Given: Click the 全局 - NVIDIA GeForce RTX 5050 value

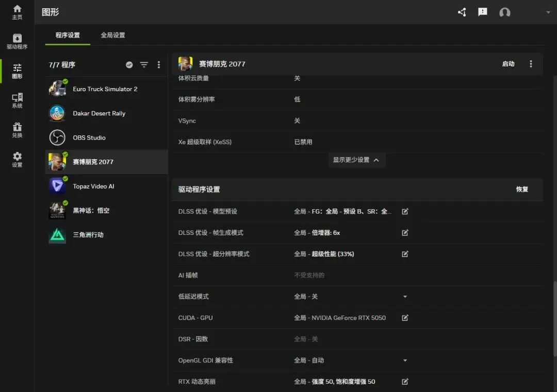Looking at the screenshot, I should point(339,318).
